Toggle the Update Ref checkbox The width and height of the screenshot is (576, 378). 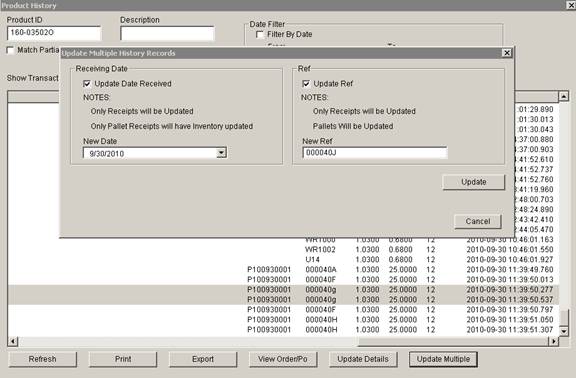(x=306, y=84)
